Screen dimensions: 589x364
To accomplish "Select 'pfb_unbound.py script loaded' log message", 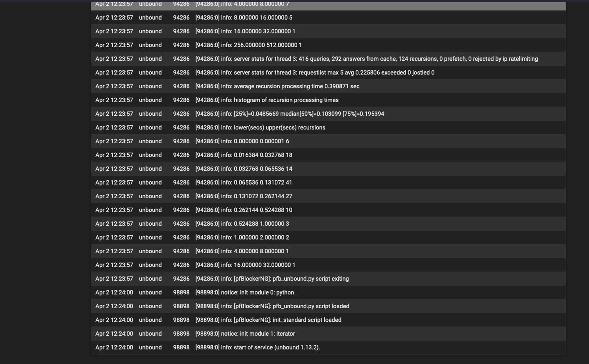I will (x=272, y=306).
